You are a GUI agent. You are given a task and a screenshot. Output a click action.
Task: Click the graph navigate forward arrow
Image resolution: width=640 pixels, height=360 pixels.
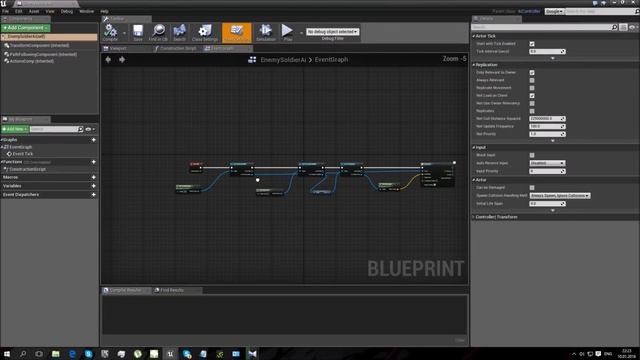(122, 60)
